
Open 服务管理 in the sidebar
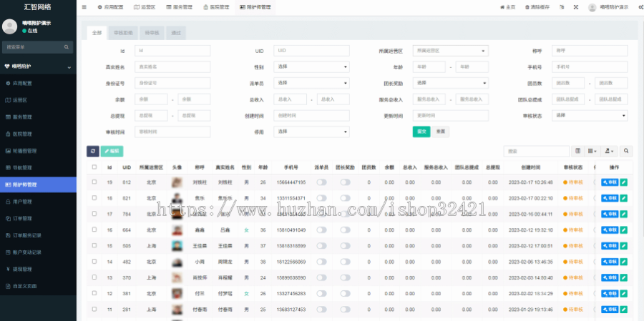(38, 117)
